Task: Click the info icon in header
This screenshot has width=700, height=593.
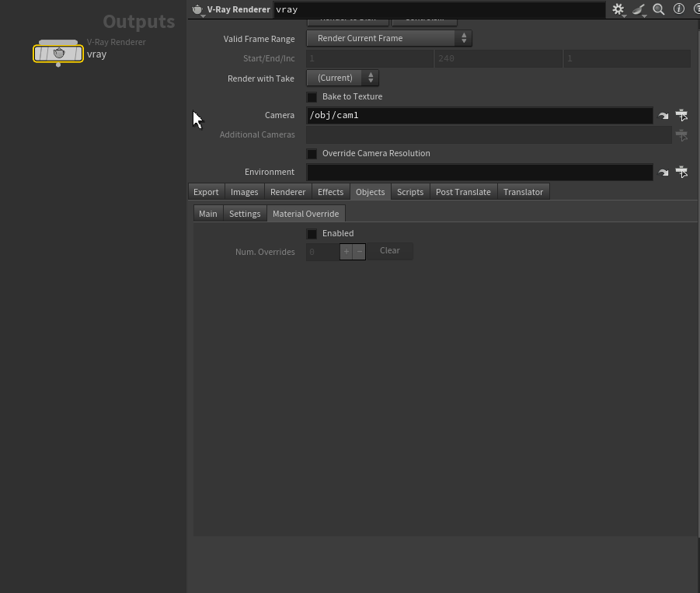Action: tap(678, 9)
